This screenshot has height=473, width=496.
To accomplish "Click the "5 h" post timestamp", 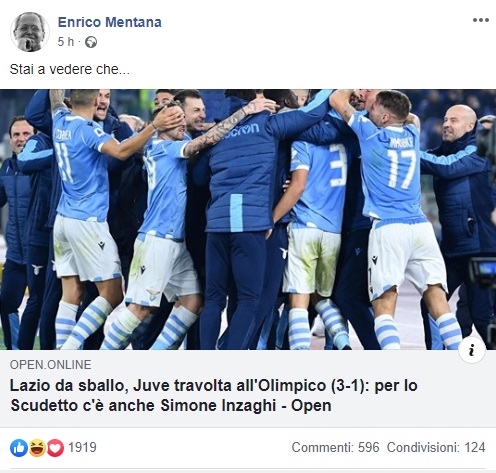I will [x=66, y=42].
